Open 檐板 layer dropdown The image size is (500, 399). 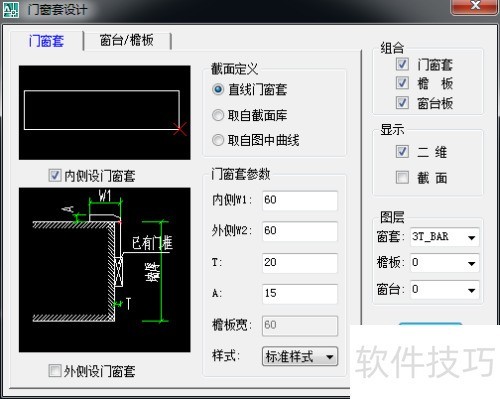445,263
